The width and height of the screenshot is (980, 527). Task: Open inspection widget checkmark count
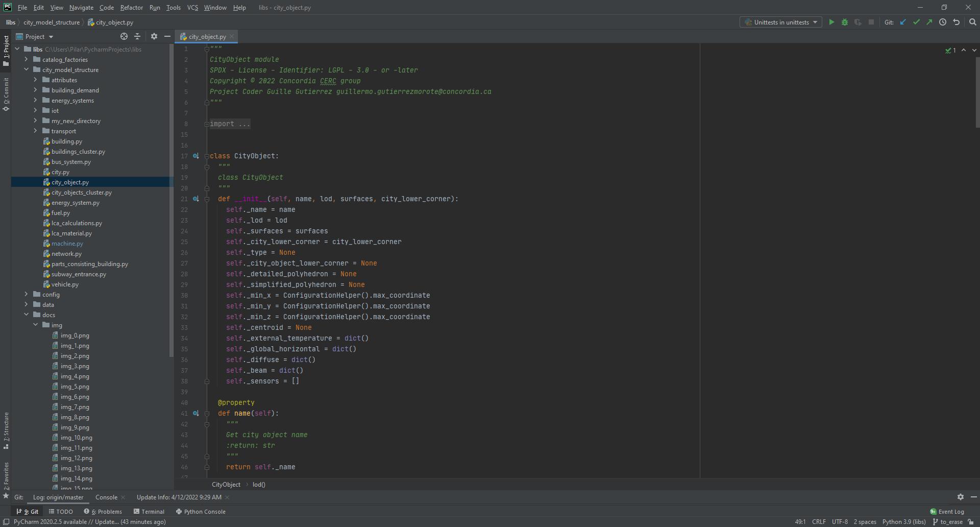click(950, 50)
